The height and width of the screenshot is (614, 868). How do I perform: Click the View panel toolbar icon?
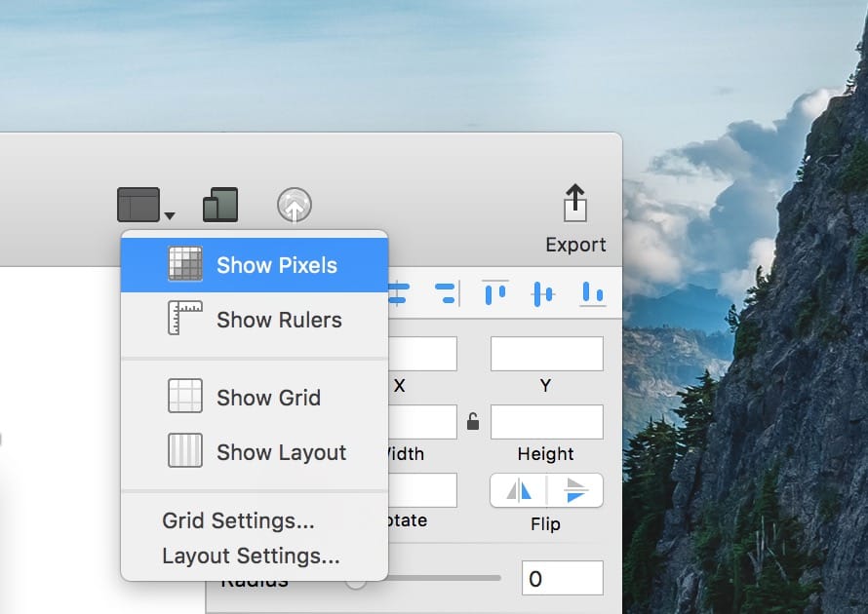(138, 204)
